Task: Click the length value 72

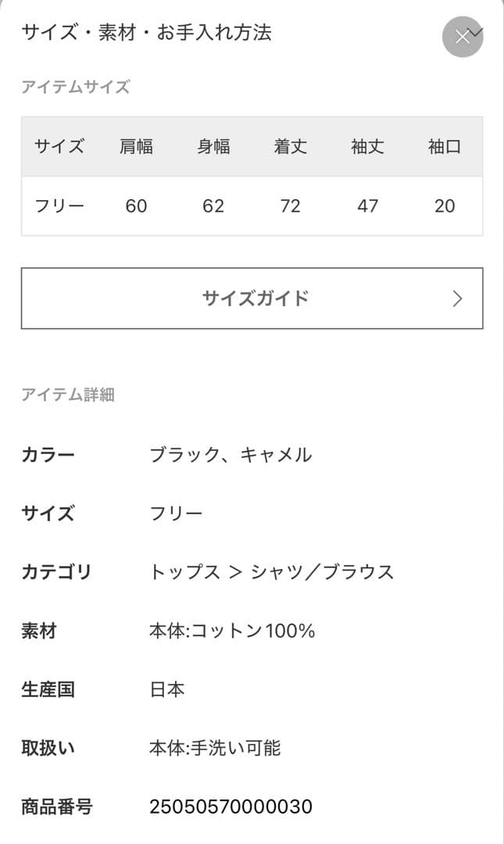Action: [x=290, y=206]
